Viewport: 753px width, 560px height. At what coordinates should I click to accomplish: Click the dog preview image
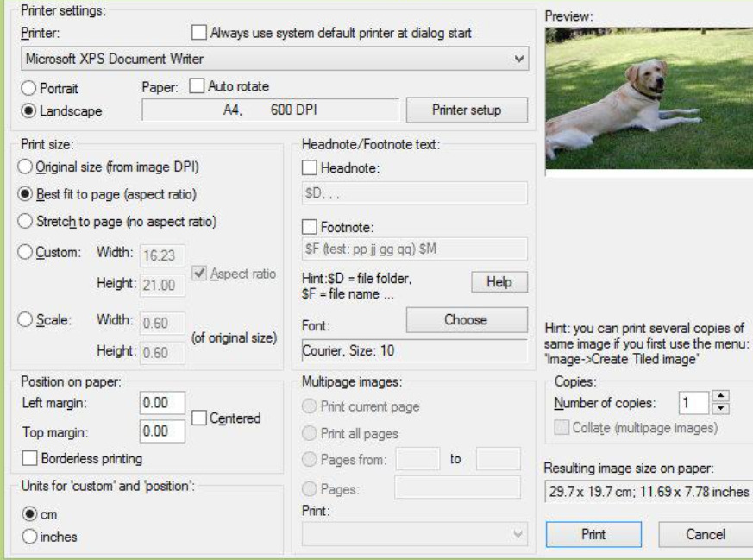click(649, 98)
